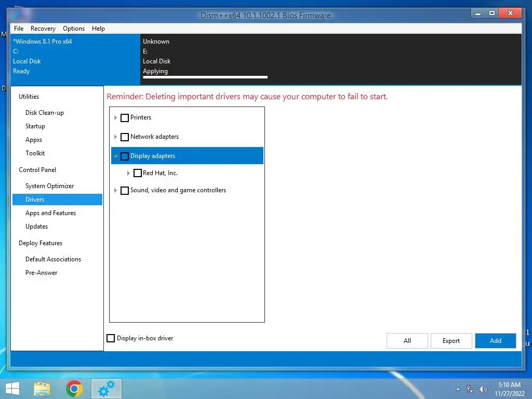This screenshot has height=399, width=532.
Task: Expand the Printers tree node
Action: tap(115, 118)
